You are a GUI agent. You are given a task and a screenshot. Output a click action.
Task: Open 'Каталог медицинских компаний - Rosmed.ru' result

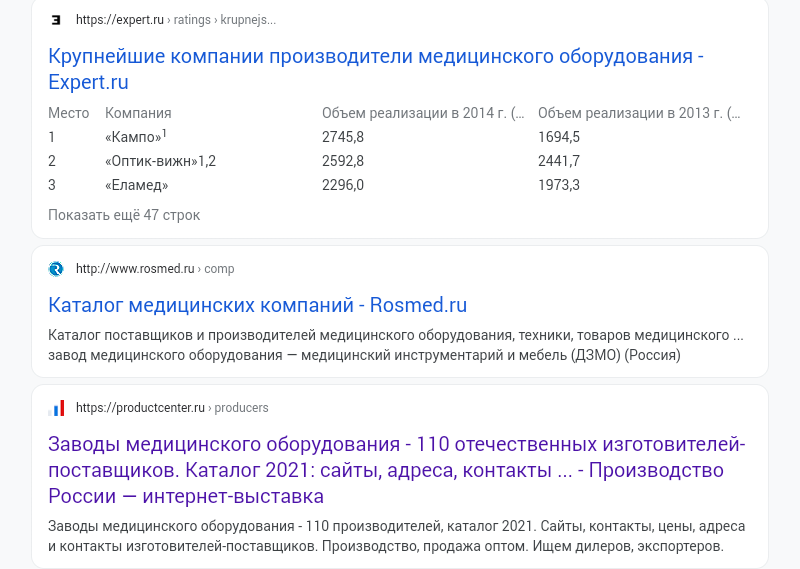pos(257,305)
